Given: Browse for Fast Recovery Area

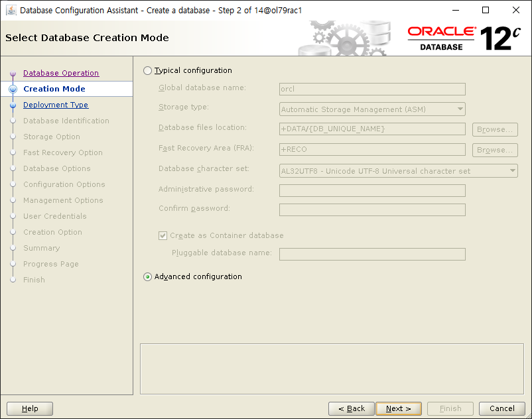Looking at the screenshot, I should pyautogui.click(x=495, y=150).
